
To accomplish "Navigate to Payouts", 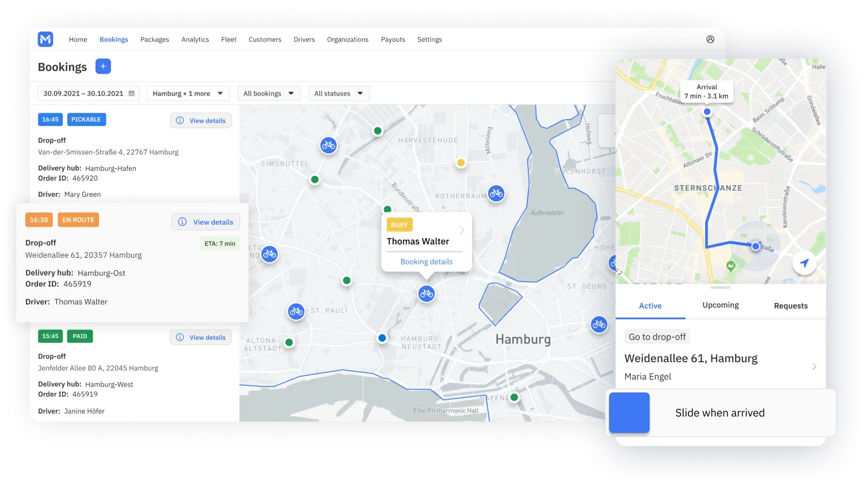I will 393,40.
